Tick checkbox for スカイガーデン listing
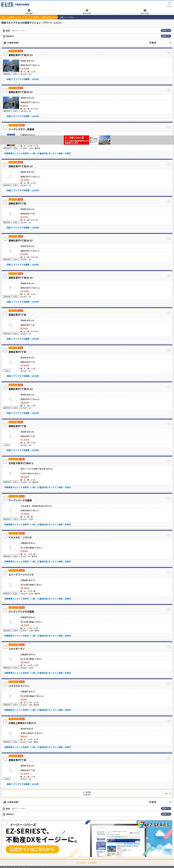This screenshot has width=174, height=868. pos(5,647)
